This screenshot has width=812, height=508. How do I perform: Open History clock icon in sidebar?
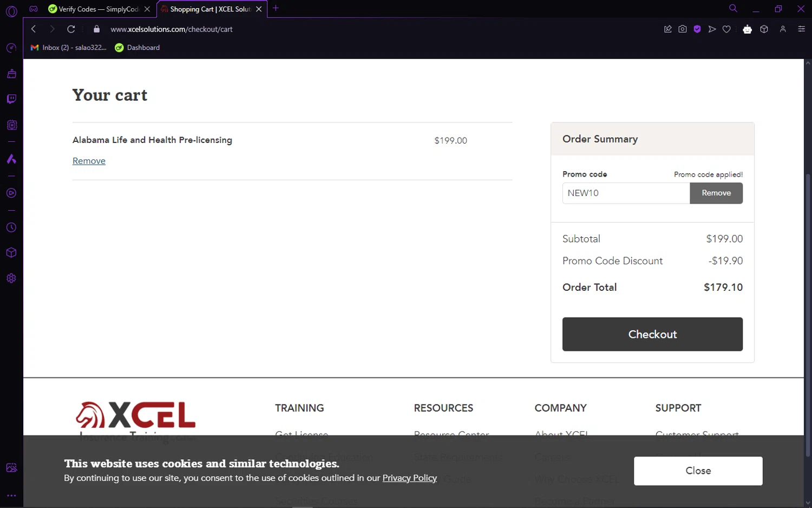(x=11, y=227)
